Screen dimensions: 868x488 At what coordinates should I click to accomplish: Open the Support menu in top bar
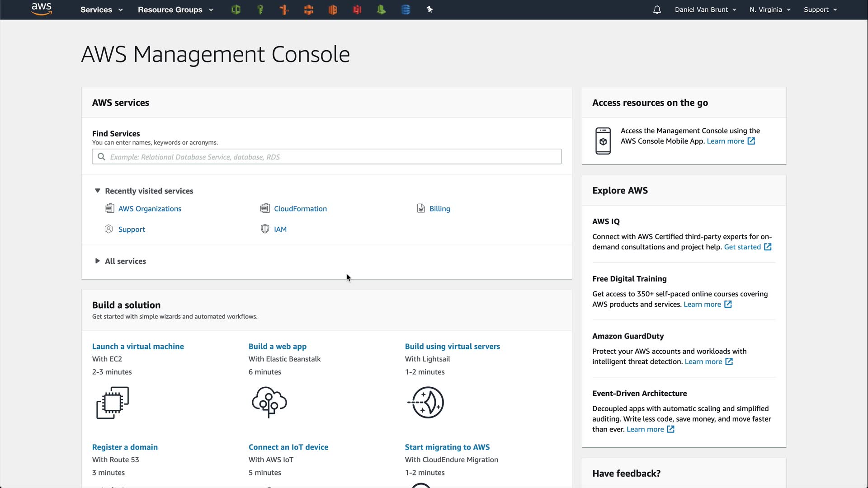tap(820, 9)
